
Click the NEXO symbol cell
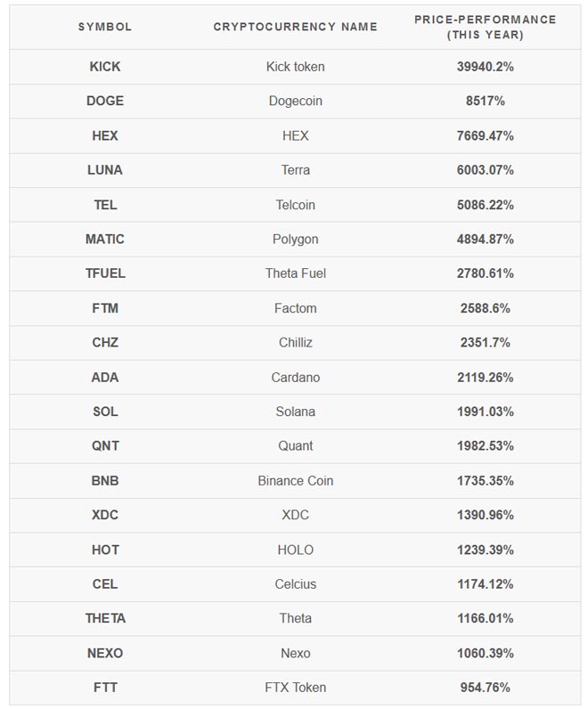point(105,654)
